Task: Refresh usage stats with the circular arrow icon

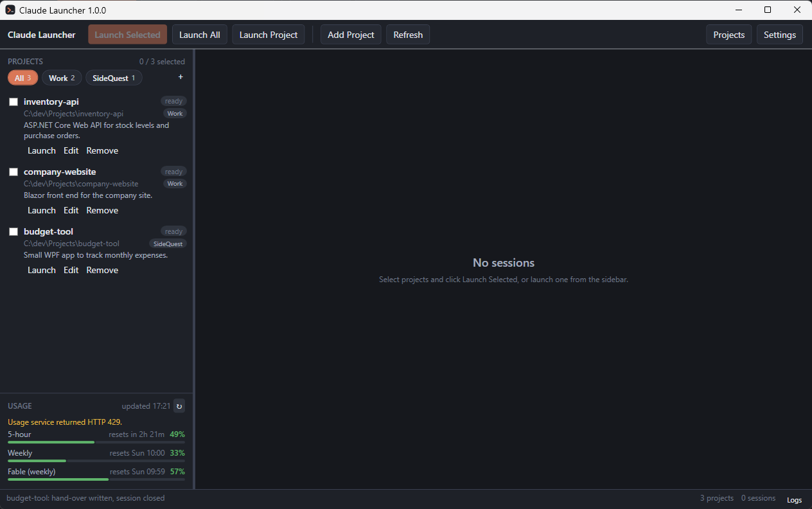Action: [x=179, y=406]
